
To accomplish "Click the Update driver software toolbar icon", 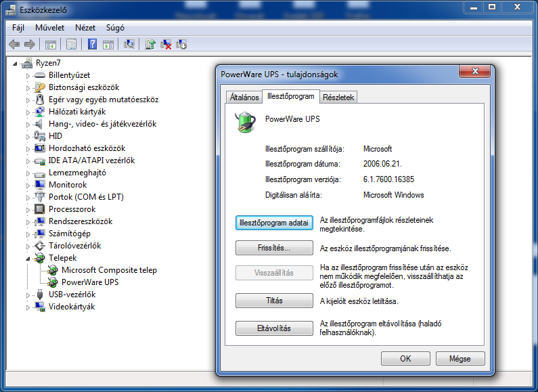I will pyautogui.click(x=150, y=44).
